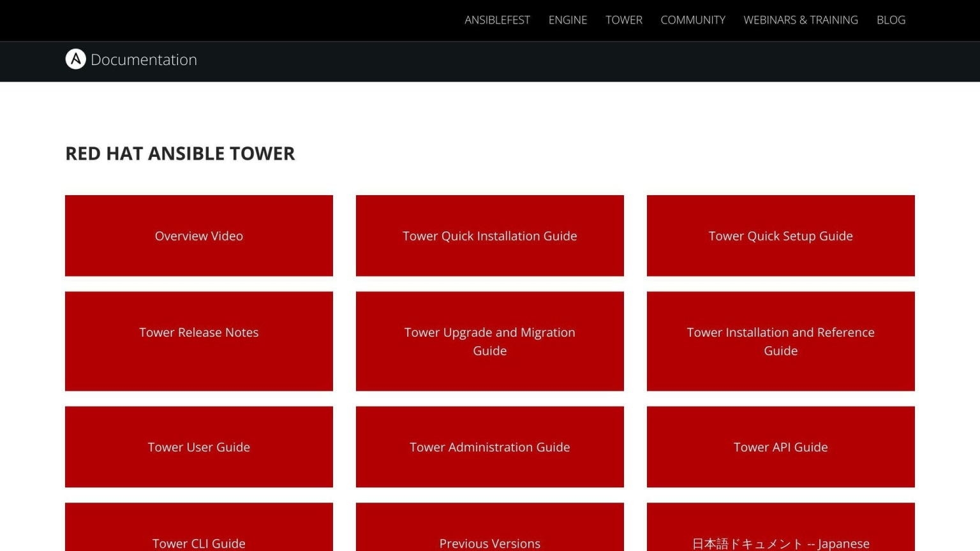Open the Tower User Guide tile
The height and width of the screenshot is (551, 980).
point(199,447)
